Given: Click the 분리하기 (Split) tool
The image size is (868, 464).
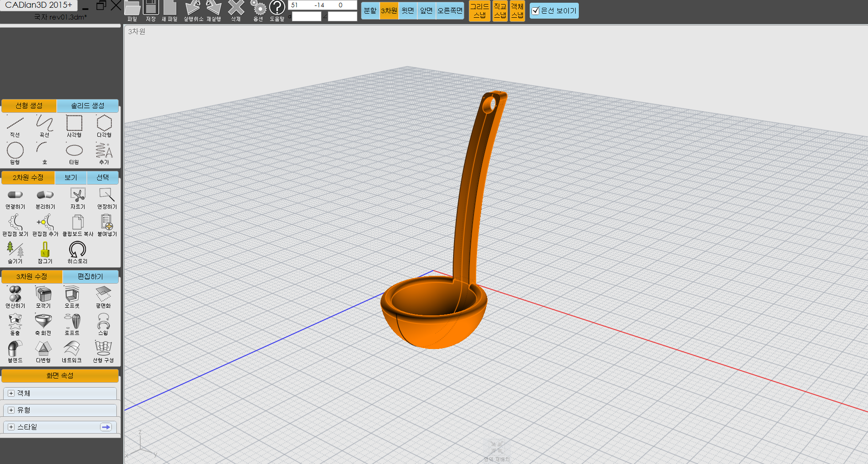Looking at the screenshot, I should (x=45, y=195).
